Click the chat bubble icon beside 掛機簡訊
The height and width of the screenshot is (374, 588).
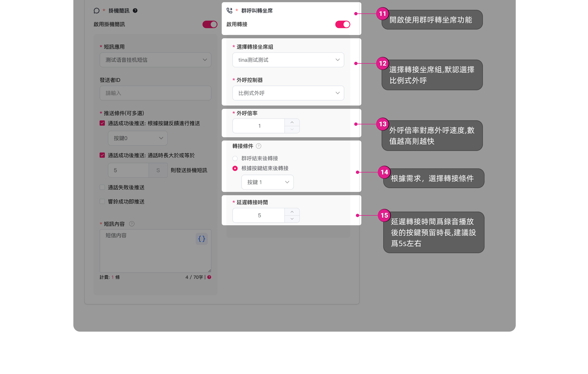[x=96, y=11]
